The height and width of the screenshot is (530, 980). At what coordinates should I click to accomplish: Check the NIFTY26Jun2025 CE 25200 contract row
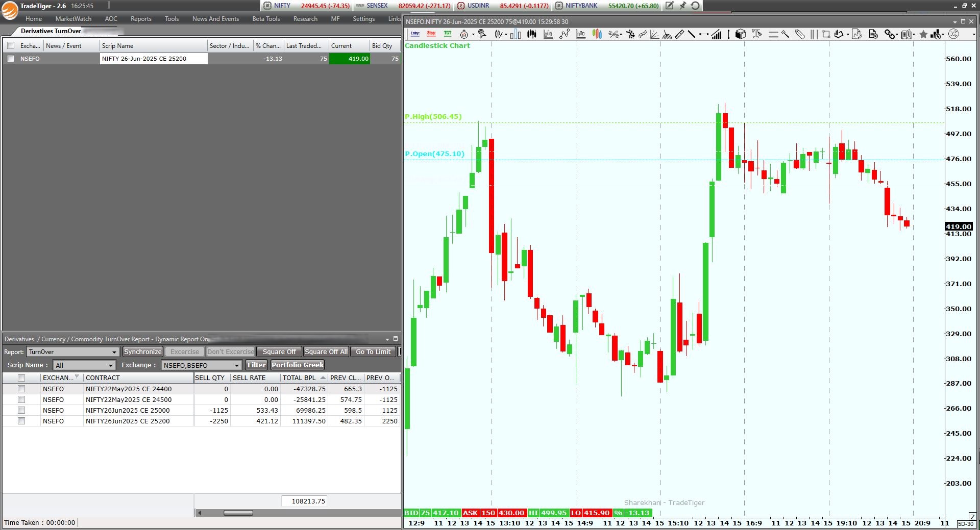tap(21, 421)
